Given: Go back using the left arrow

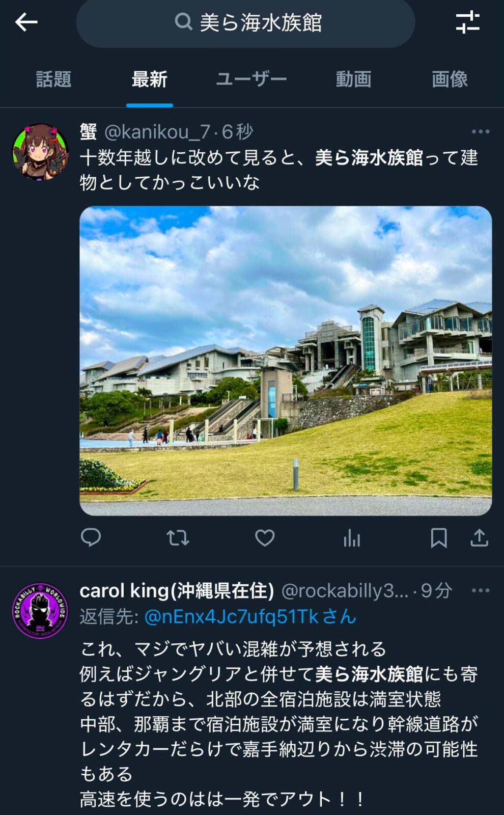Looking at the screenshot, I should 26,22.
